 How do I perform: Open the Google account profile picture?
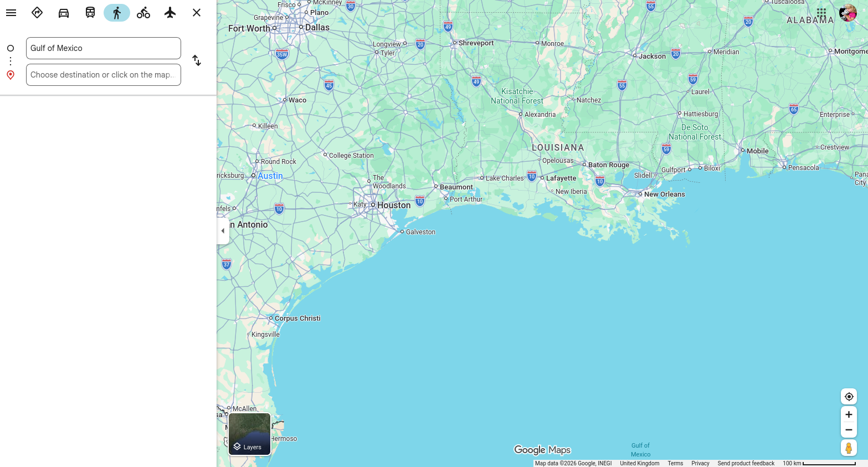coord(848,13)
